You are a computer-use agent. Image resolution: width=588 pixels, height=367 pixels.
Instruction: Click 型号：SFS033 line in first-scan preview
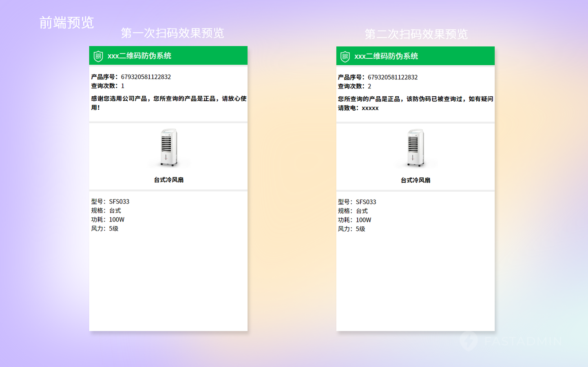[x=110, y=201]
